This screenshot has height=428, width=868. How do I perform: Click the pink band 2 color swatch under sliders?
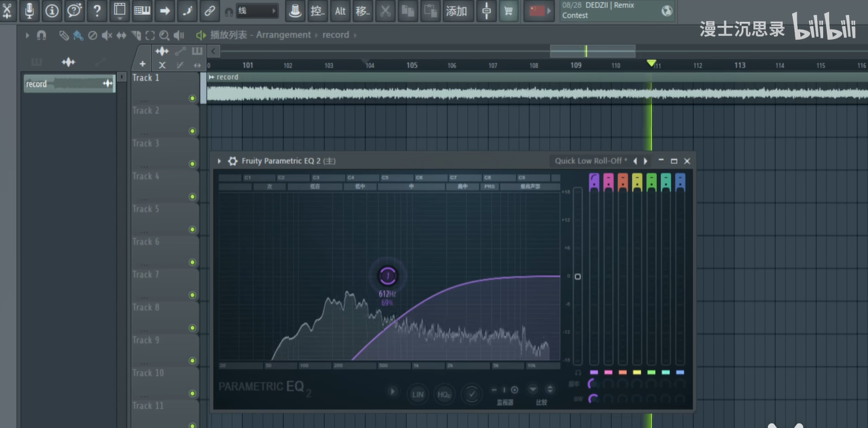pos(609,372)
